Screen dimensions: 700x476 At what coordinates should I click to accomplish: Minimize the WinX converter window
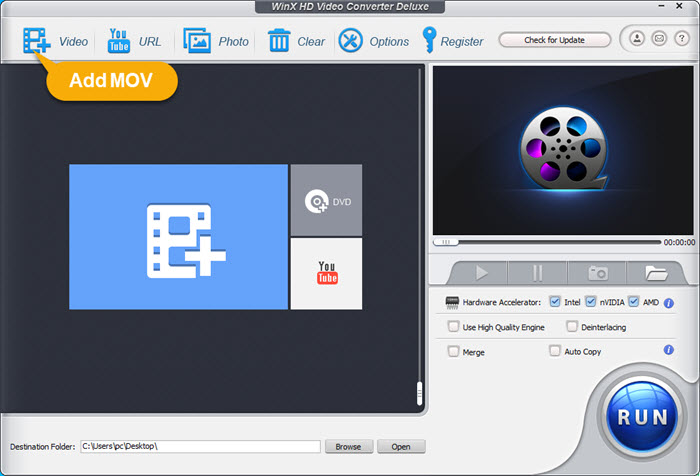pos(662,6)
